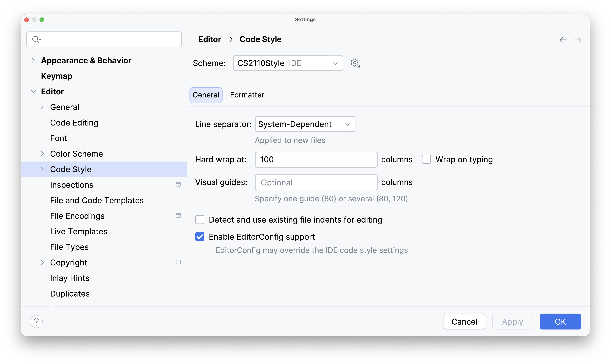Click the OK button
Image resolution: width=611 pixels, height=364 pixels.
560,321
